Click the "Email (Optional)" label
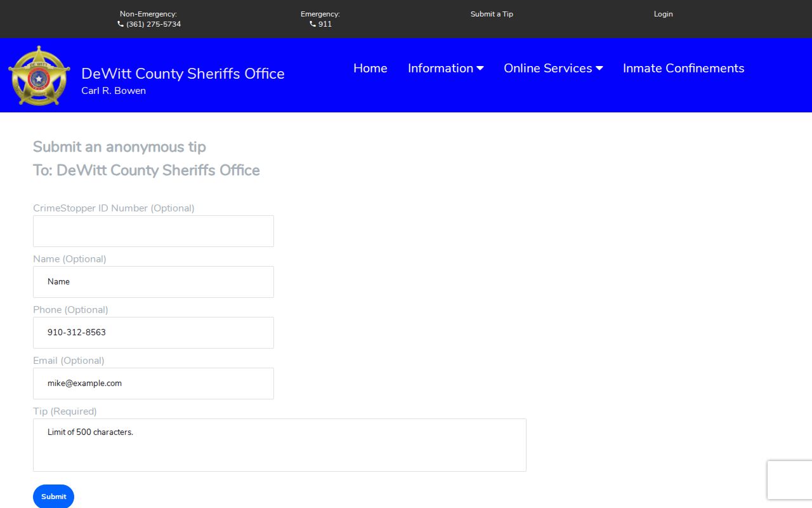 tap(69, 361)
